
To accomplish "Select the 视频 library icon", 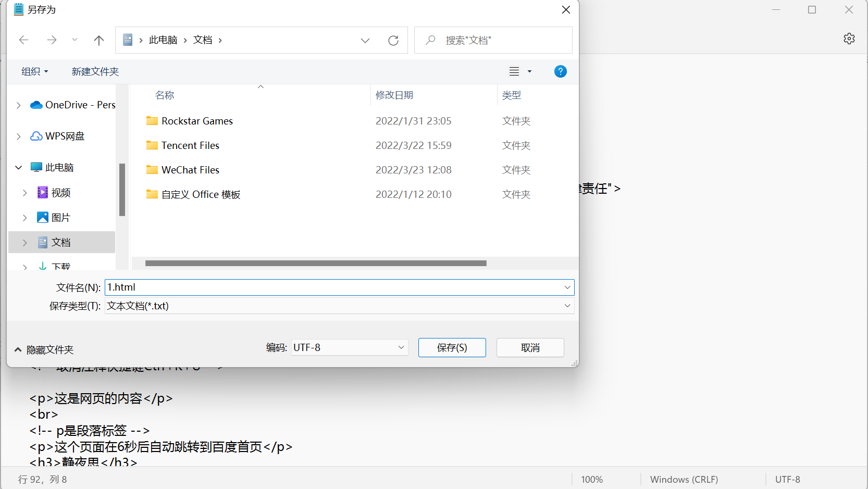I will pos(43,192).
